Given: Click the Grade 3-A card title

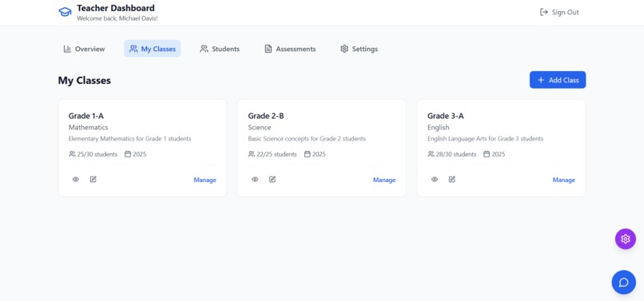Looking at the screenshot, I should (x=446, y=116).
